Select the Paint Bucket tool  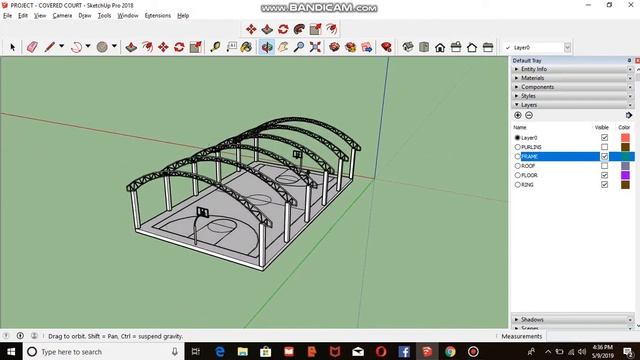point(246,47)
